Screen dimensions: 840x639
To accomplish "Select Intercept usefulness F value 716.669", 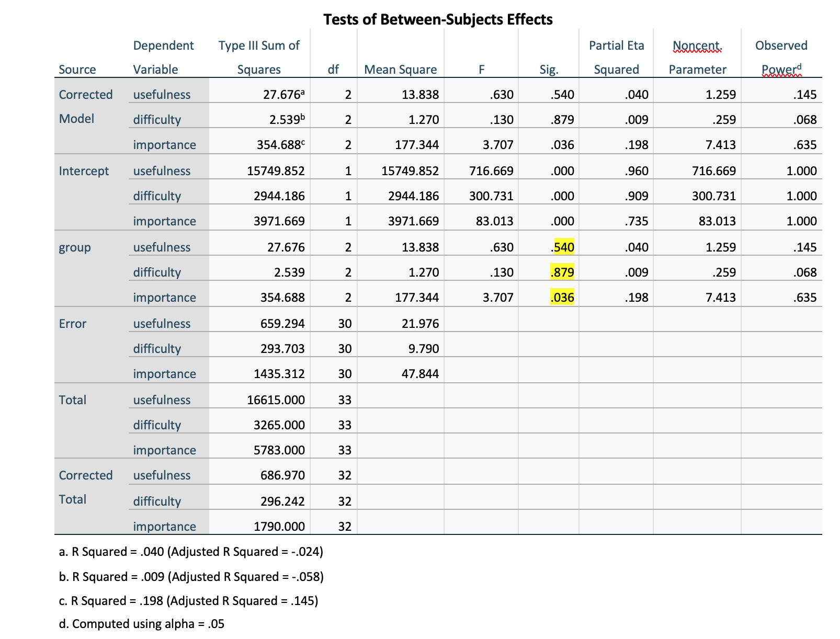I will (492, 171).
